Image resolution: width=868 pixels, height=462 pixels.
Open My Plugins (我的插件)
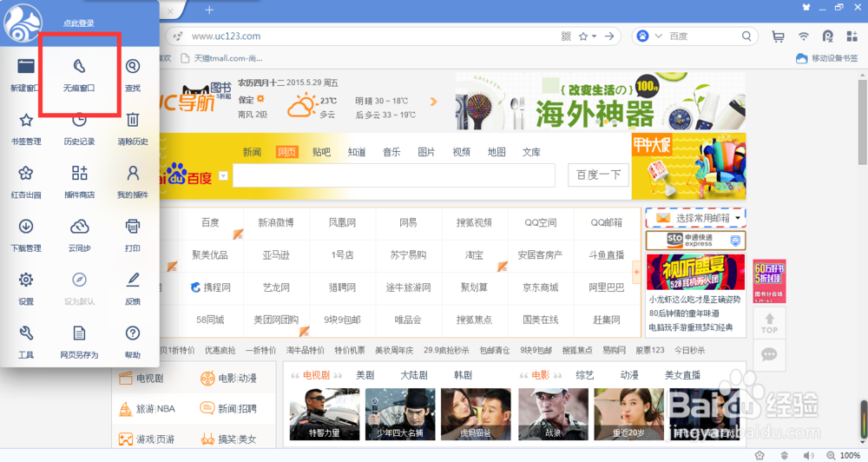coord(132,182)
